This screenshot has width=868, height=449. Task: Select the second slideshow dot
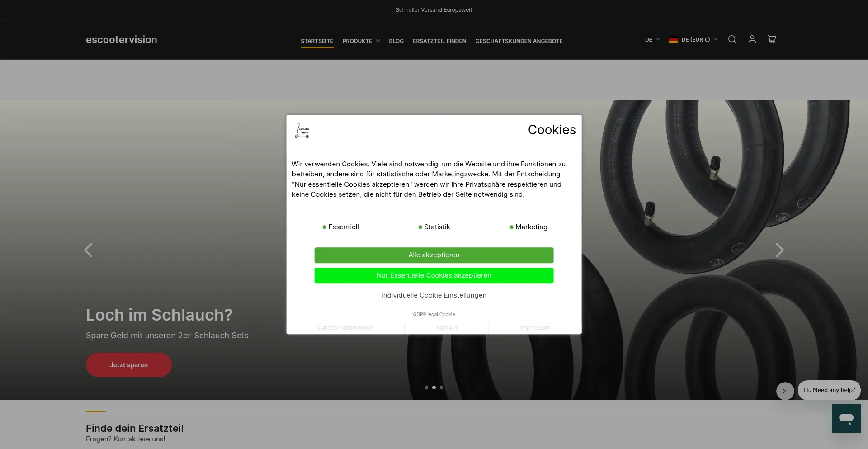(434, 388)
